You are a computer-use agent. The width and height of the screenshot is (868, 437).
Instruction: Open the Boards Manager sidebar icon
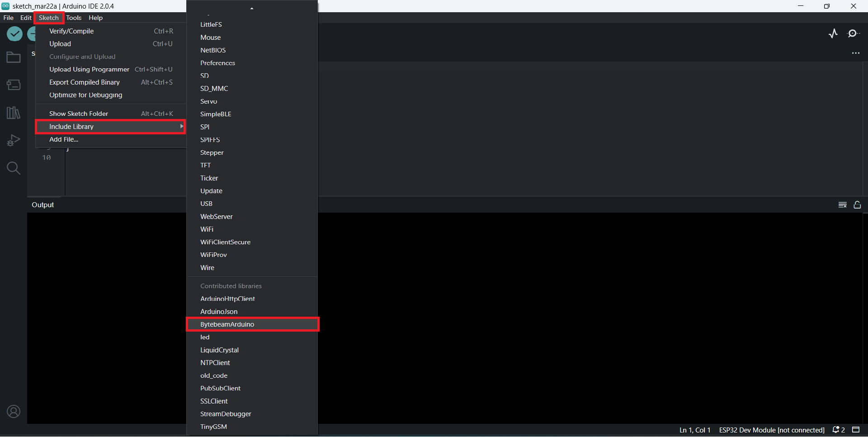pyautogui.click(x=14, y=85)
